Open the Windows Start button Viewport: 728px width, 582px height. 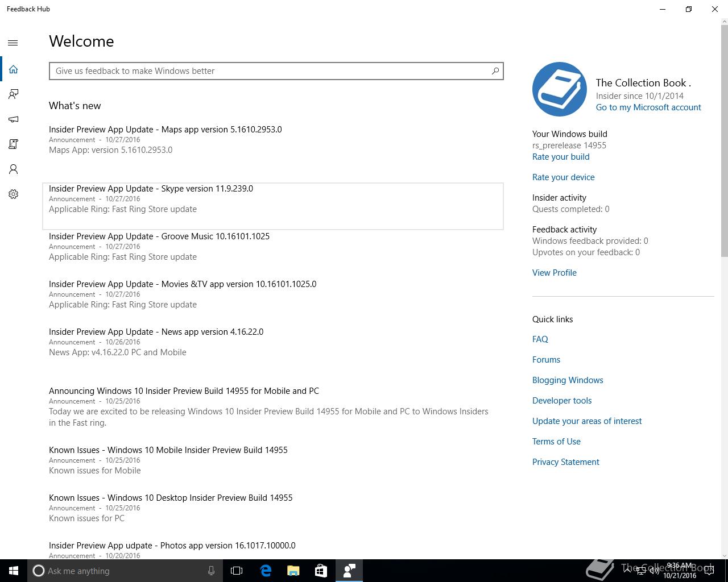[x=14, y=571]
